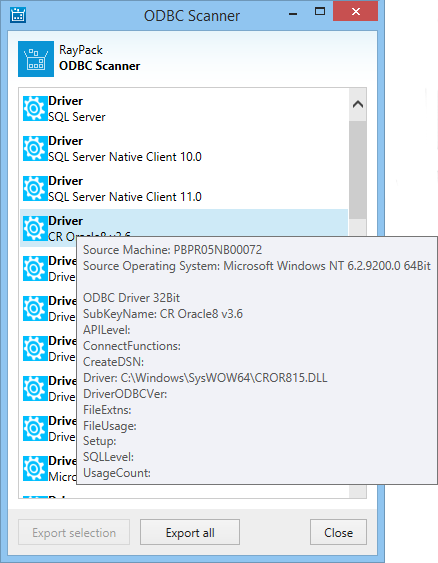Click the RayPack ODBC Scanner logo icon
Viewport: 438px width, 563px height.
click(x=36, y=59)
